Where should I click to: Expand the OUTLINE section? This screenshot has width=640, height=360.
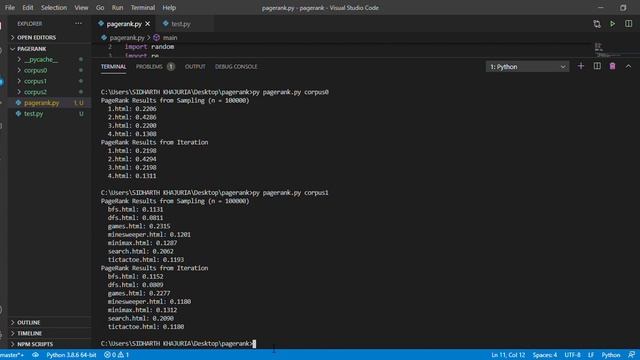click(49, 322)
